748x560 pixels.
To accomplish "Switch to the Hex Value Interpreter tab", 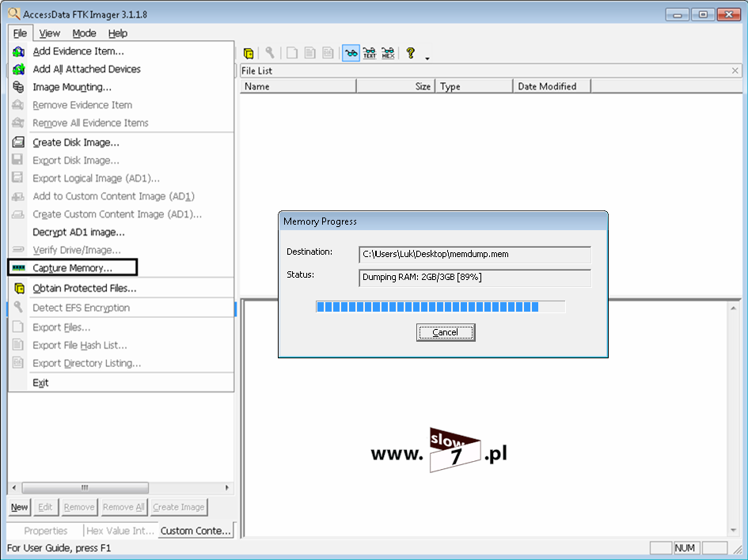I will click(120, 531).
